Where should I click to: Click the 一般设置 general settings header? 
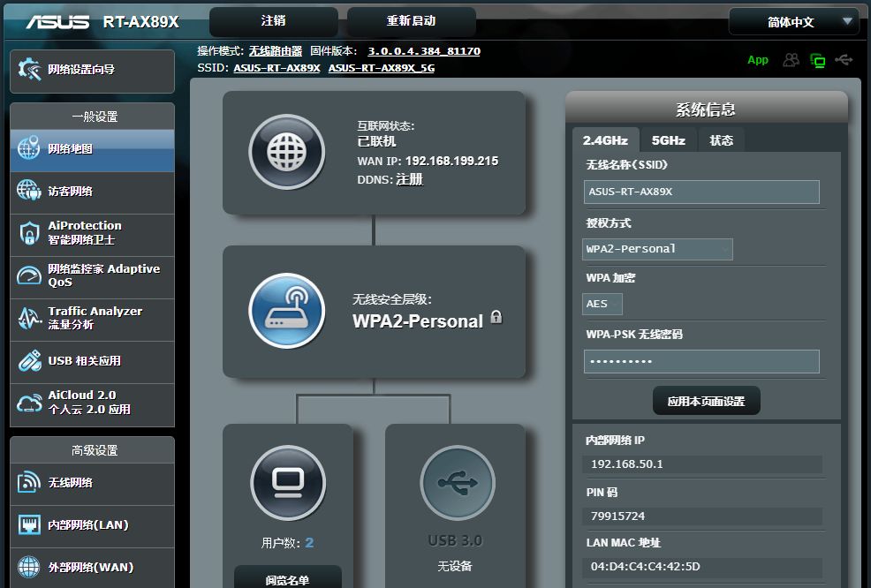[95, 117]
